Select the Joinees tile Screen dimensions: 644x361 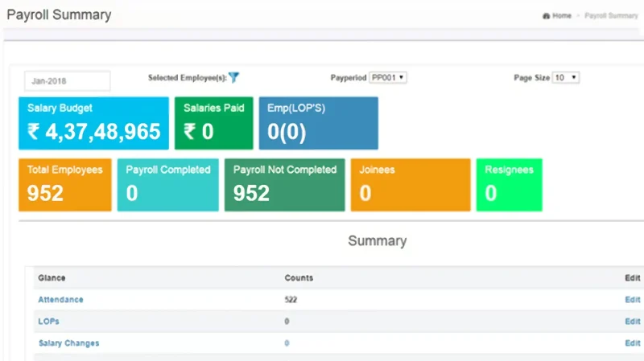[x=411, y=185]
